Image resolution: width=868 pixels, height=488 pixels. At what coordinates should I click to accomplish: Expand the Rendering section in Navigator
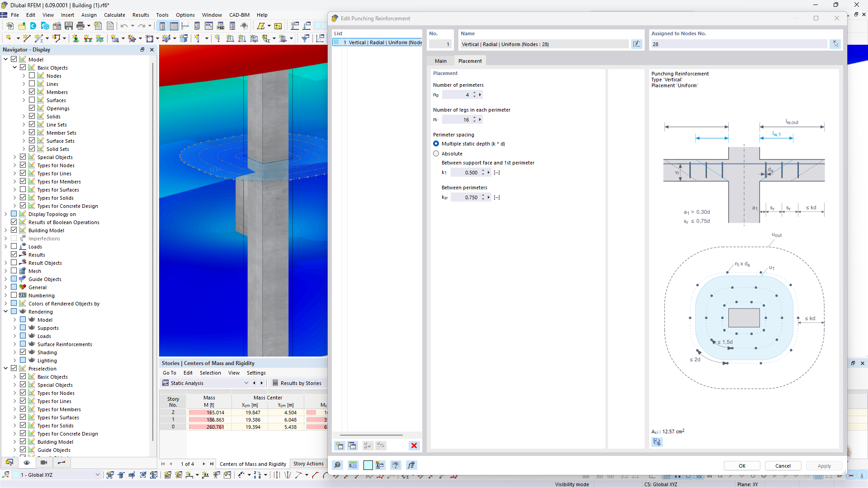coord(5,311)
